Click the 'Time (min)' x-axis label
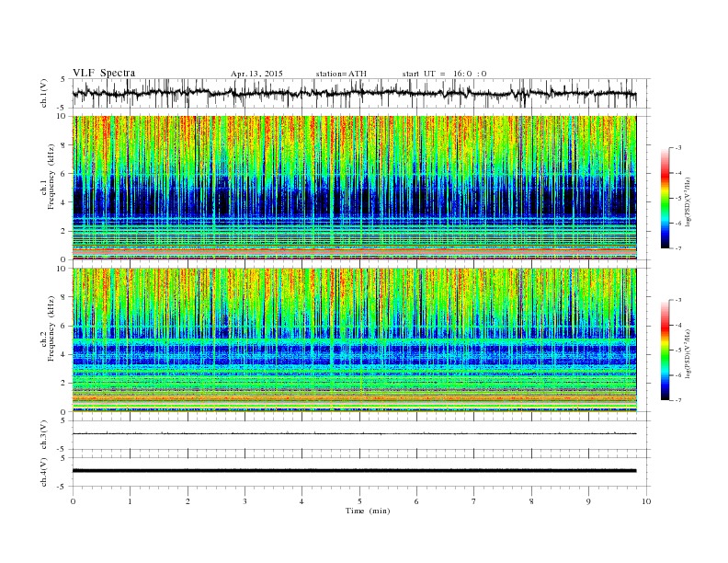The image size is (728, 563). [368, 511]
